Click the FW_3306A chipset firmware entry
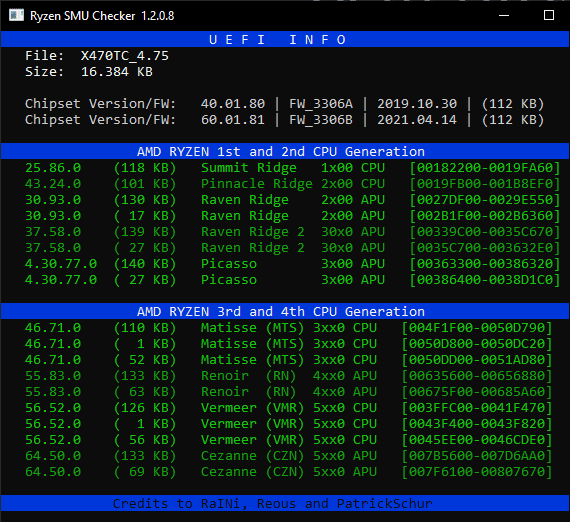The image size is (570, 522). 321,104
